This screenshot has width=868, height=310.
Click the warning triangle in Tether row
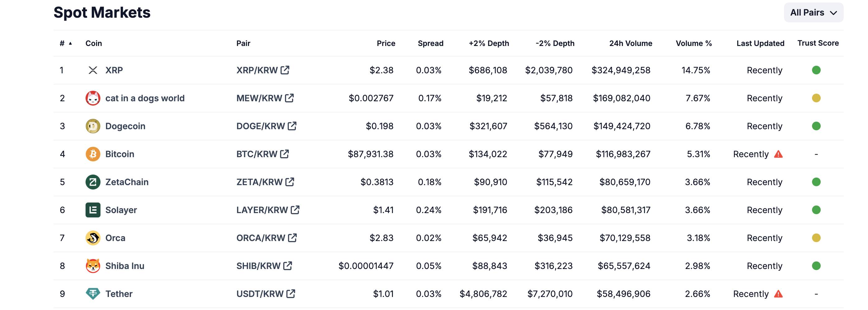point(778,294)
